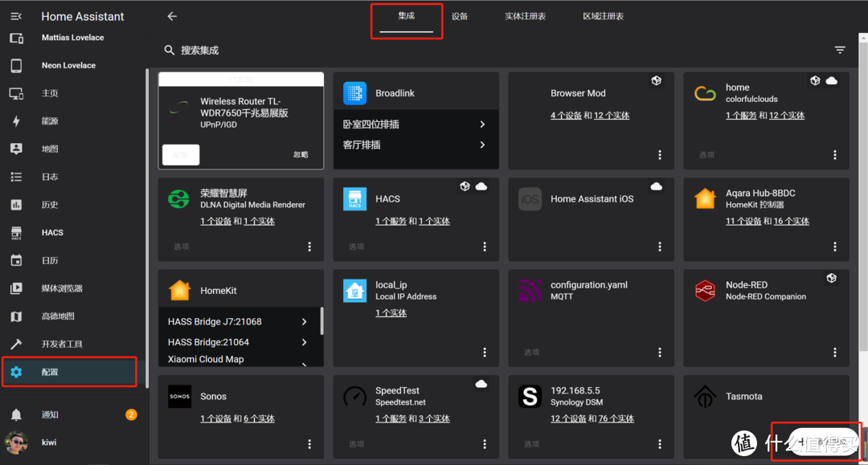This screenshot has height=465, width=868.
Task: Open 开发者工具 developer tools
Action: [62, 344]
